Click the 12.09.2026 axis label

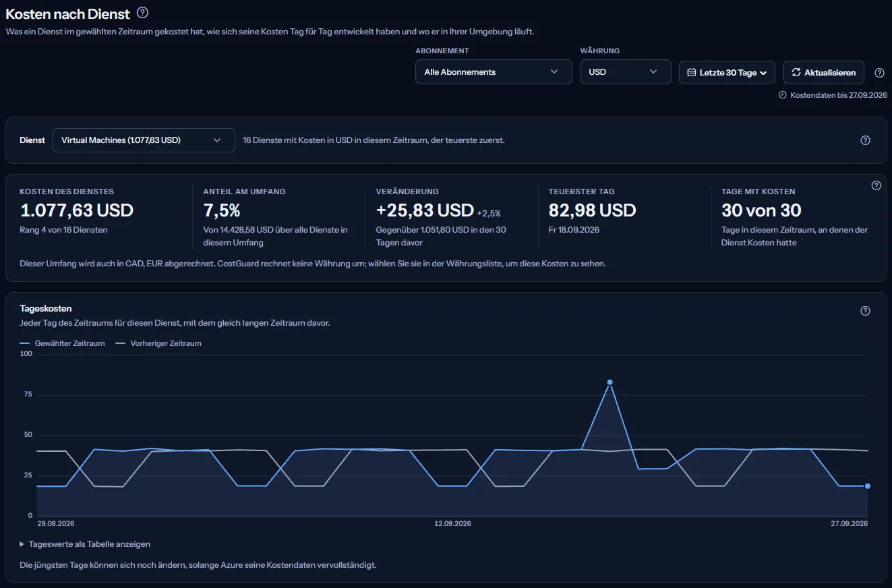(452, 524)
